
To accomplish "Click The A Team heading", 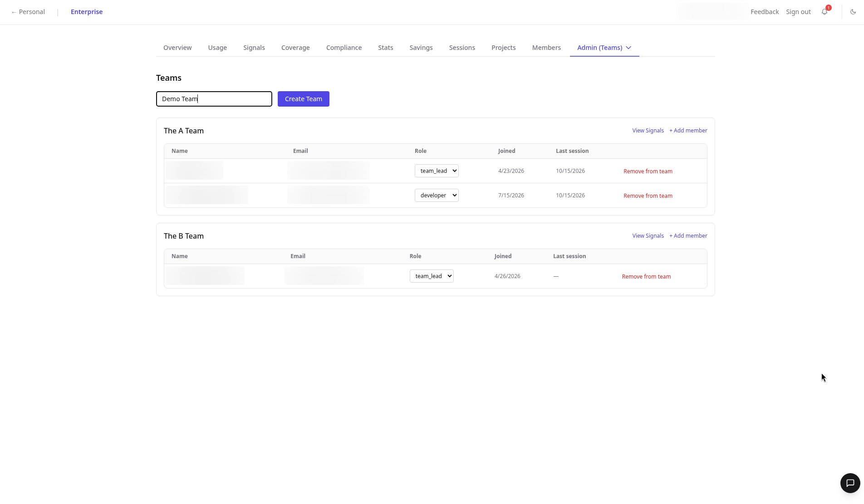I will pyautogui.click(x=184, y=131).
